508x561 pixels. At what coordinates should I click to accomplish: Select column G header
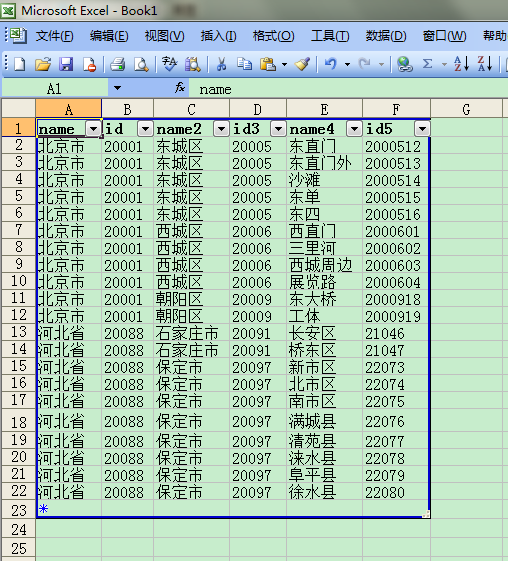466,109
